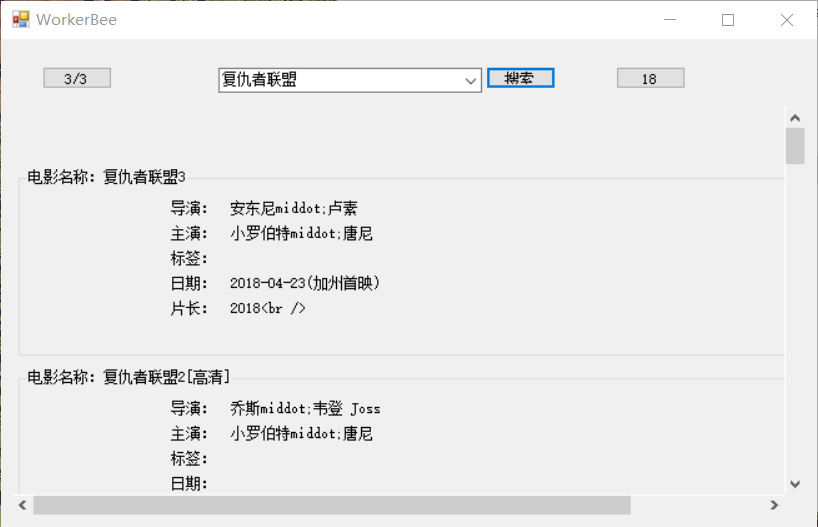The width and height of the screenshot is (818, 527).
Task: Click 主演 value under 复仇者联盟3
Action: tap(301, 233)
